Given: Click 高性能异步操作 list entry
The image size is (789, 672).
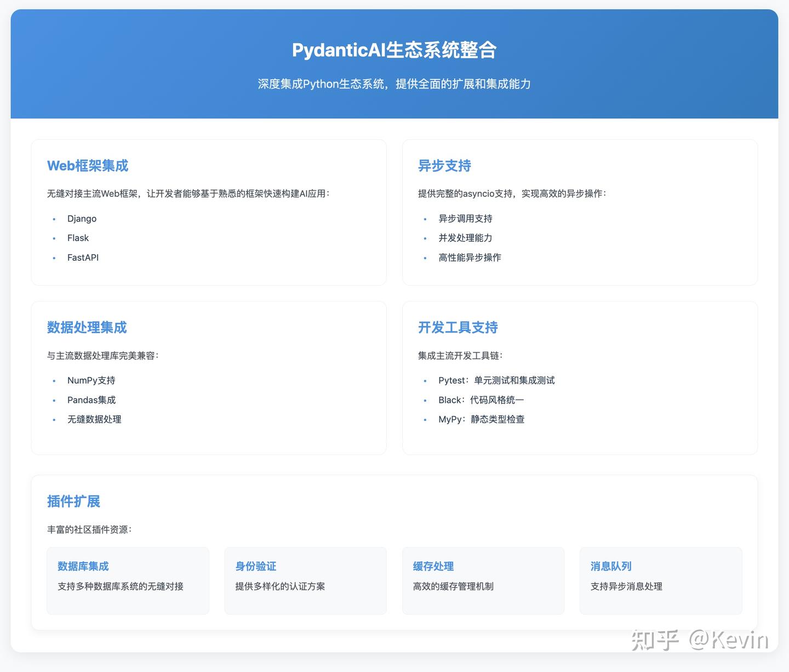Looking at the screenshot, I should point(470,258).
